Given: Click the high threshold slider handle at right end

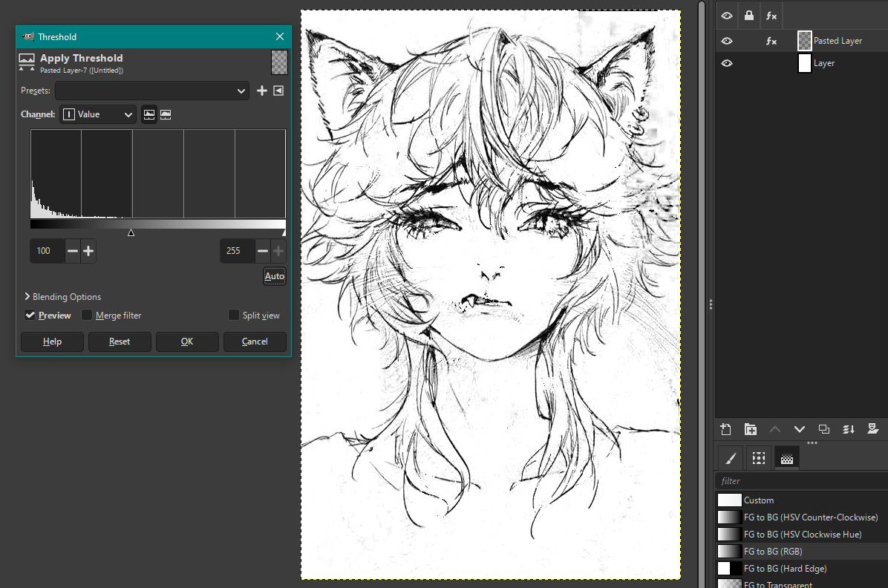Looking at the screenshot, I should coord(284,232).
